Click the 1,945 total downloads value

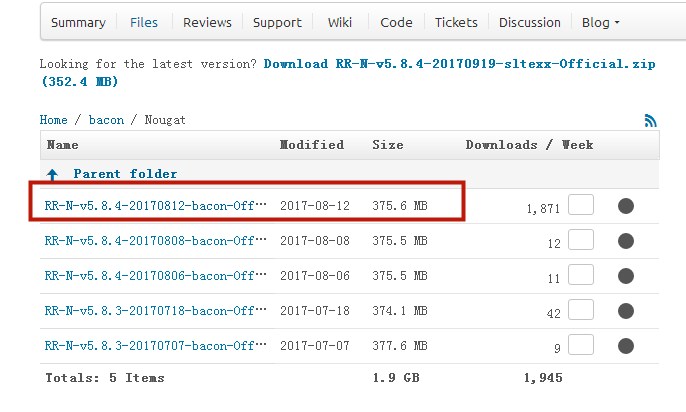tap(543, 377)
